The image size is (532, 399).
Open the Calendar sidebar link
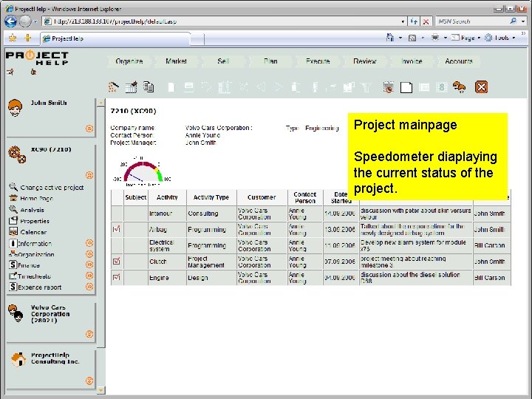point(33,233)
